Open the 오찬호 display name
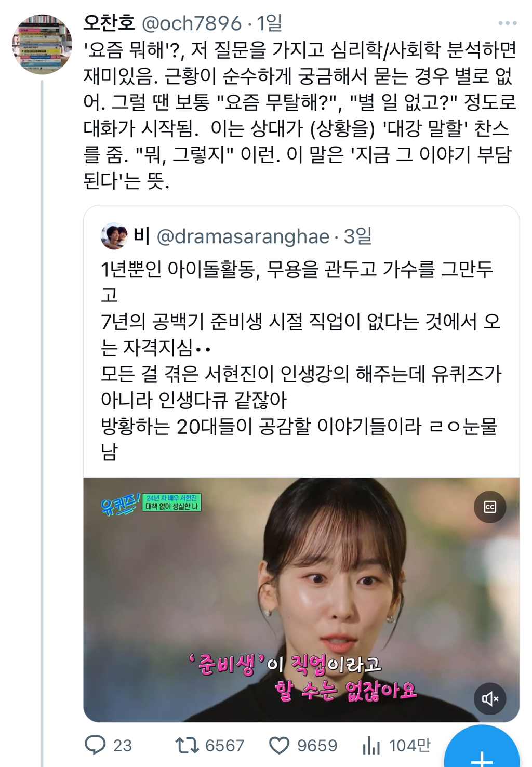Viewport: 532px width, 767px height. point(110,23)
